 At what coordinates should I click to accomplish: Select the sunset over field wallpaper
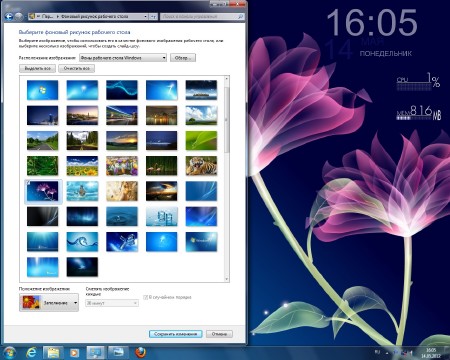(x=122, y=140)
